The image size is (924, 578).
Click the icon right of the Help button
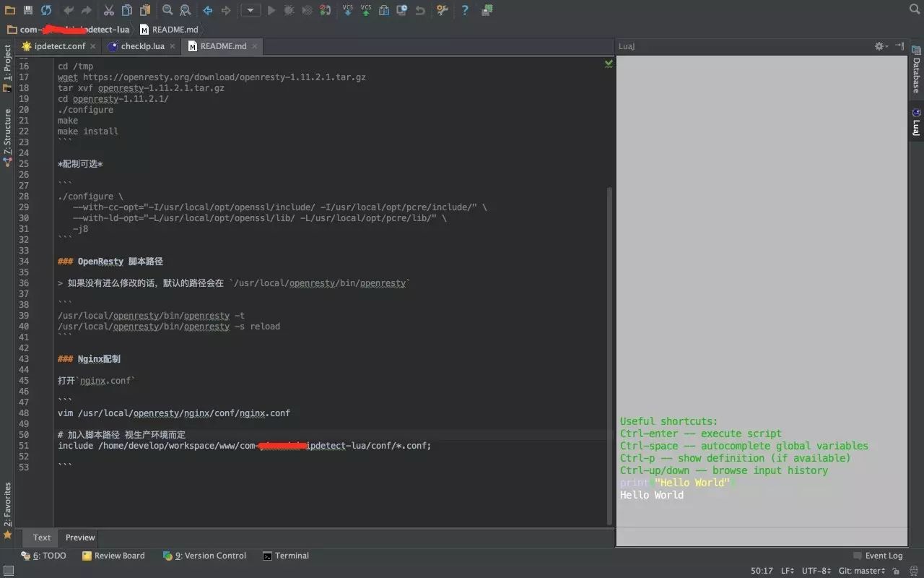point(487,10)
